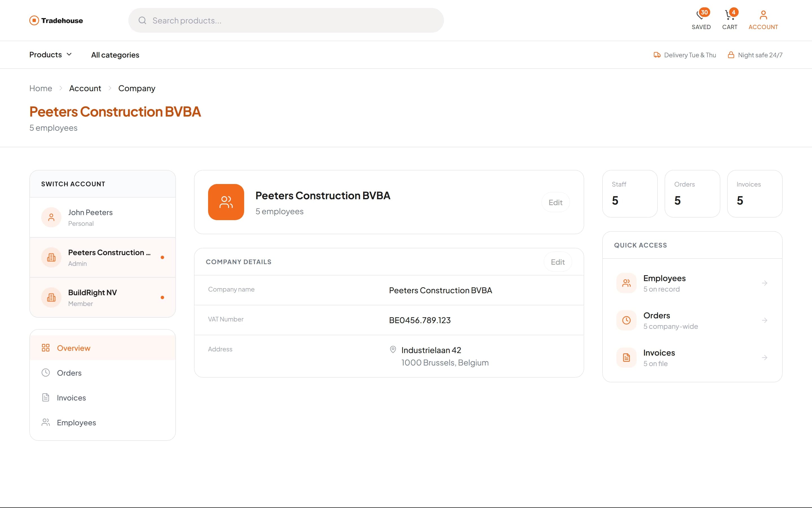The width and height of the screenshot is (812, 508).
Task: Click the Quick Access Orders clock icon
Action: (x=626, y=320)
